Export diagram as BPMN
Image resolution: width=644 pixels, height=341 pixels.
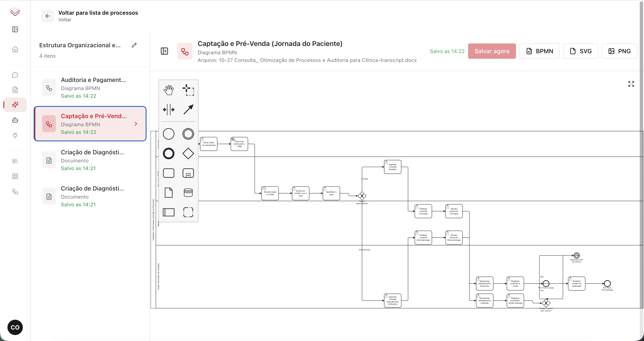539,51
